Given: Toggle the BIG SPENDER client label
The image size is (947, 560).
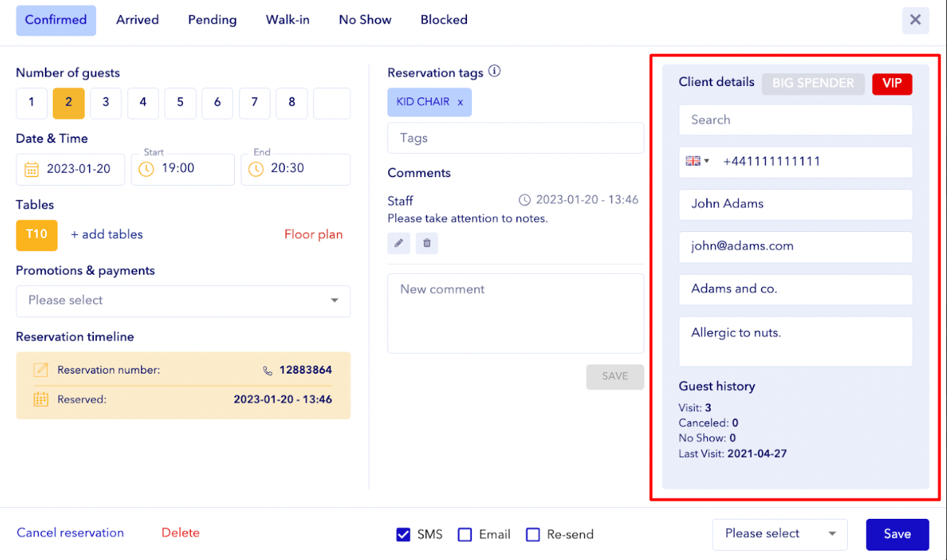Looking at the screenshot, I should pos(813,83).
